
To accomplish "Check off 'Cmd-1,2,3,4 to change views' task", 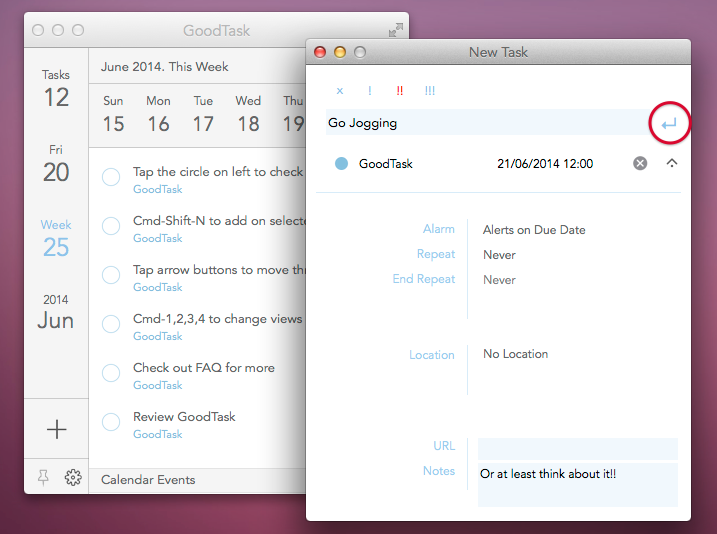I will click(111, 324).
